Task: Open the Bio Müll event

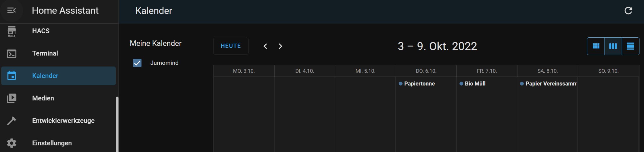Action: click(x=475, y=84)
